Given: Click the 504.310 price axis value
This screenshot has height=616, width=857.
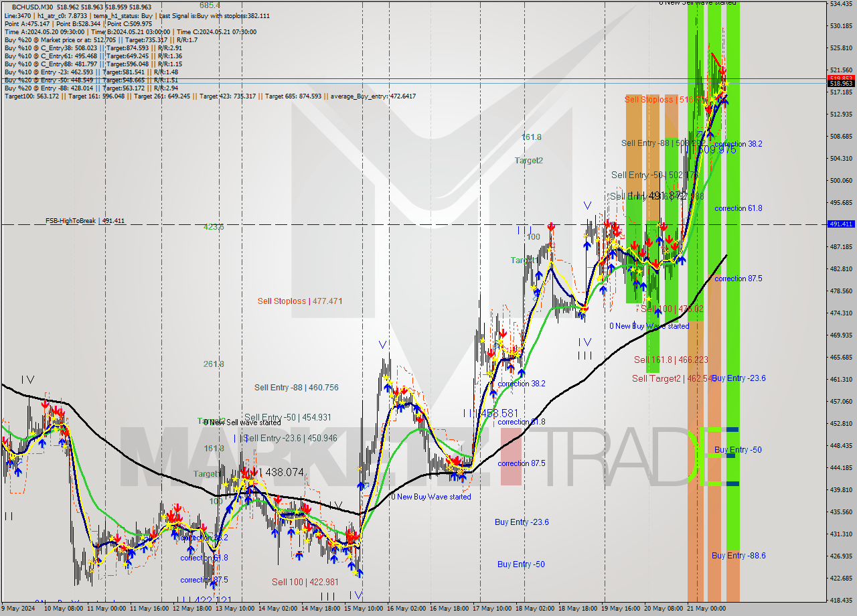Looking at the screenshot, I should click(841, 159).
